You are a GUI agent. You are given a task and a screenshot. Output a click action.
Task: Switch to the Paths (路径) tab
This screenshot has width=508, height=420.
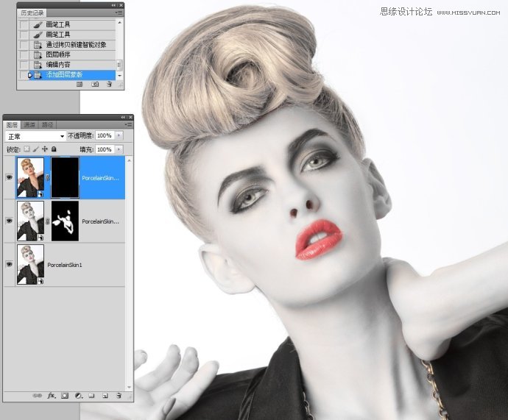tap(46, 125)
